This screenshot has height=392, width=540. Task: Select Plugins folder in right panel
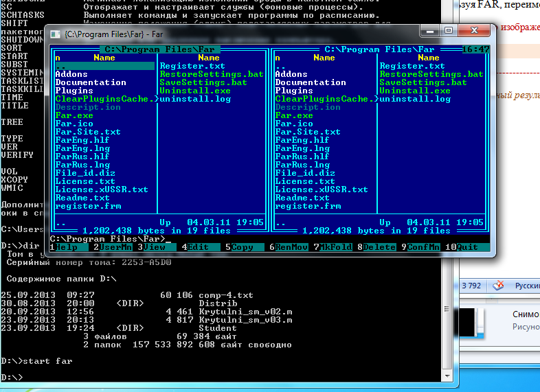point(294,91)
